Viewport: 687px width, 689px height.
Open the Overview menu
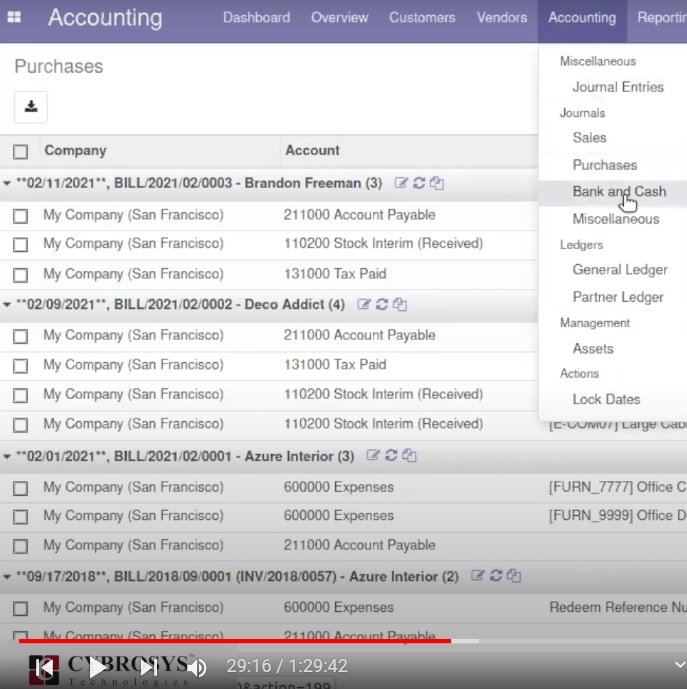(339, 18)
